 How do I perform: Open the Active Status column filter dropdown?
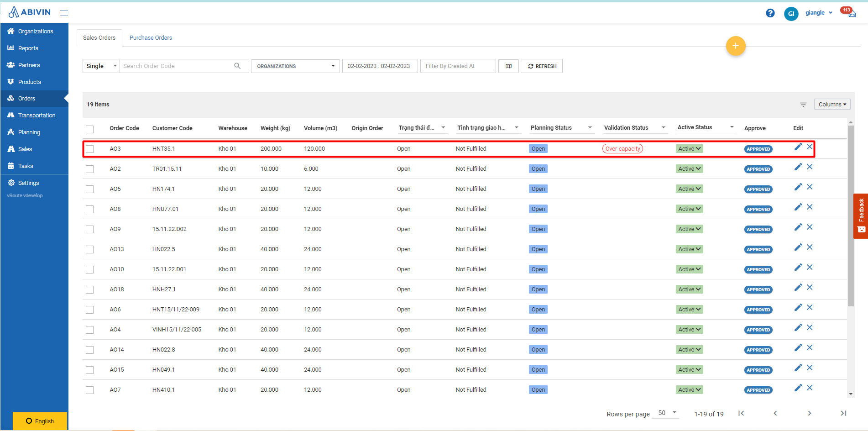point(732,127)
